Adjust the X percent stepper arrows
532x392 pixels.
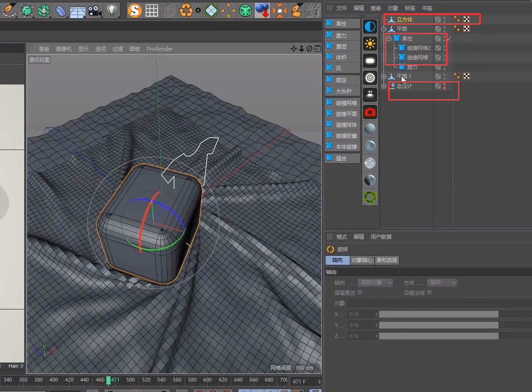coord(376,315)
